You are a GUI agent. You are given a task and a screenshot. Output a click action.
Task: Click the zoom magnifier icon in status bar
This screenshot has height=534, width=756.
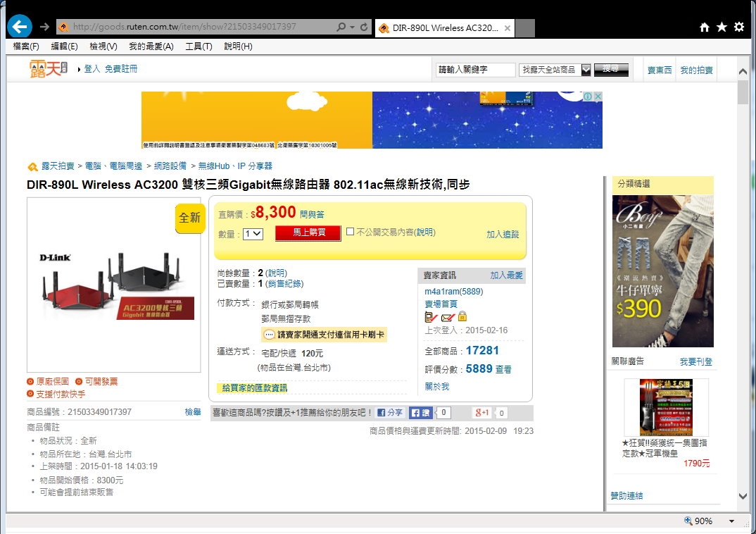pos(688,521)
